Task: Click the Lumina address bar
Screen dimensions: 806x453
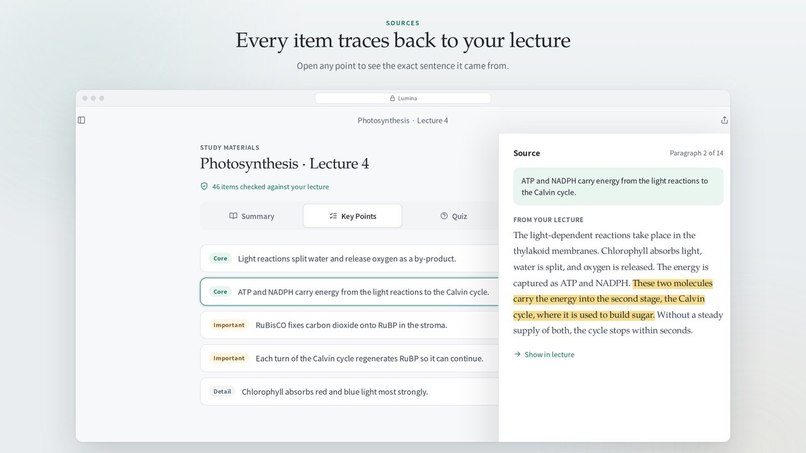Action: pyautogui.click(x=403, y=98)
